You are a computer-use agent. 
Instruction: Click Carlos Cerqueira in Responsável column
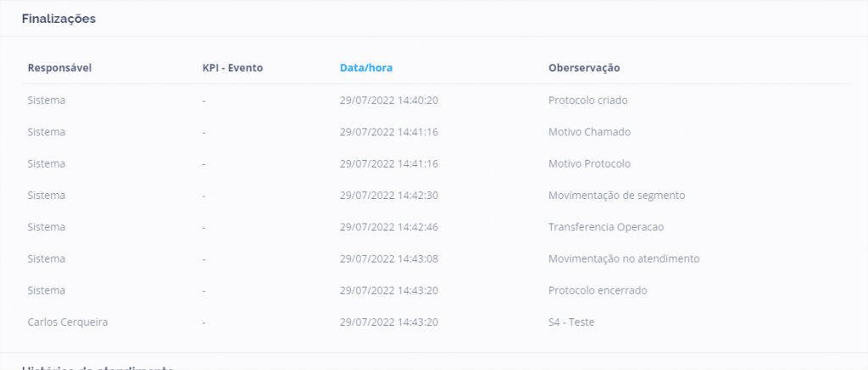point(67,322)
